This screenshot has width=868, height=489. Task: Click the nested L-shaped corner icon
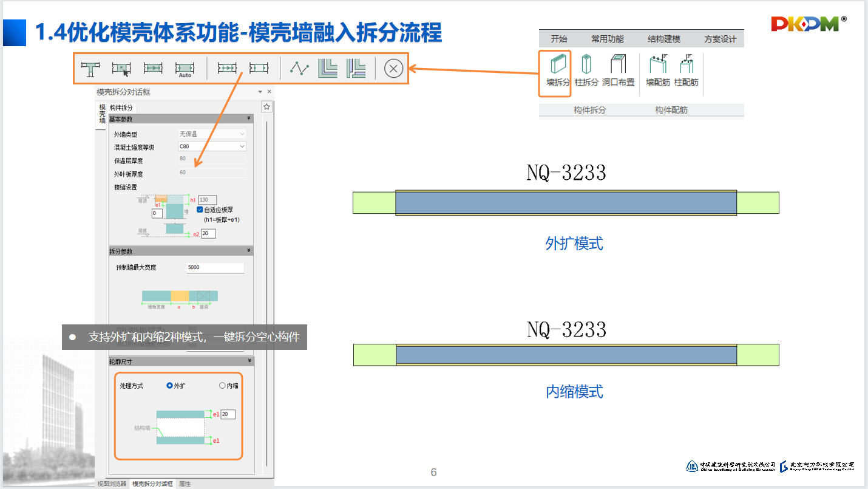pos(328,68)
